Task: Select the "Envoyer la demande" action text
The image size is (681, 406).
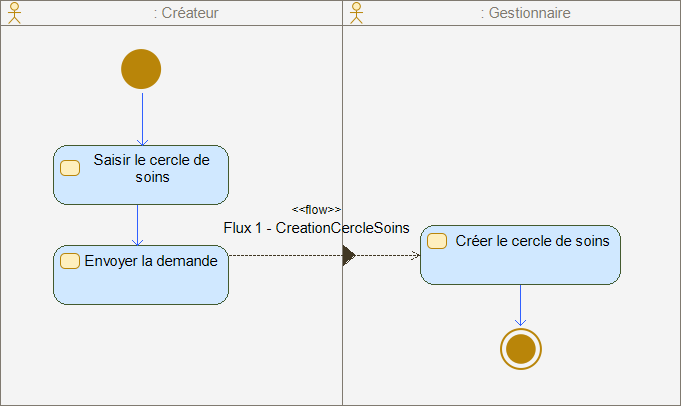Action: click(150, 260)
